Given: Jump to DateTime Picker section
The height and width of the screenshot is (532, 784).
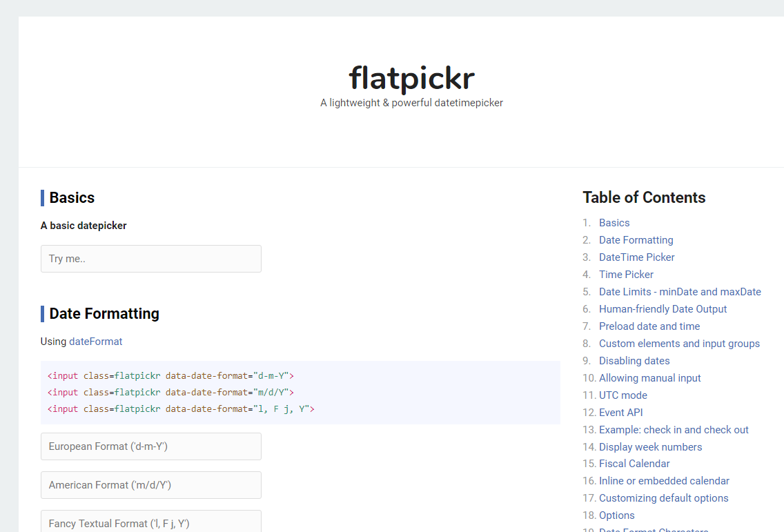Looking at the screenshot, I should click(x=636, y=257).
